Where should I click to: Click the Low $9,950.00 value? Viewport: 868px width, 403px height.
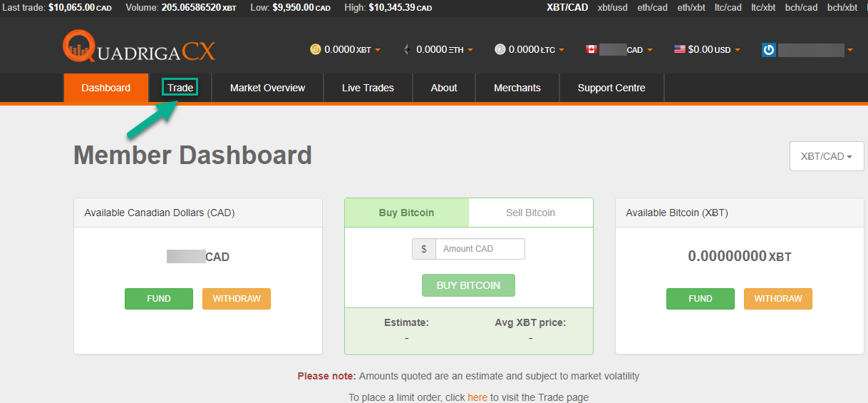tap(301, 7)
